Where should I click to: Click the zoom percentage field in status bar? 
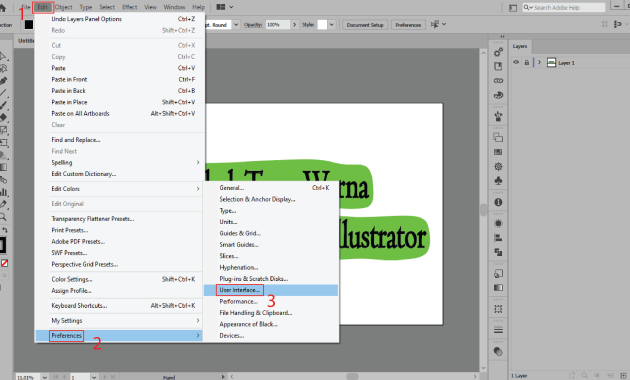(27, 377)
